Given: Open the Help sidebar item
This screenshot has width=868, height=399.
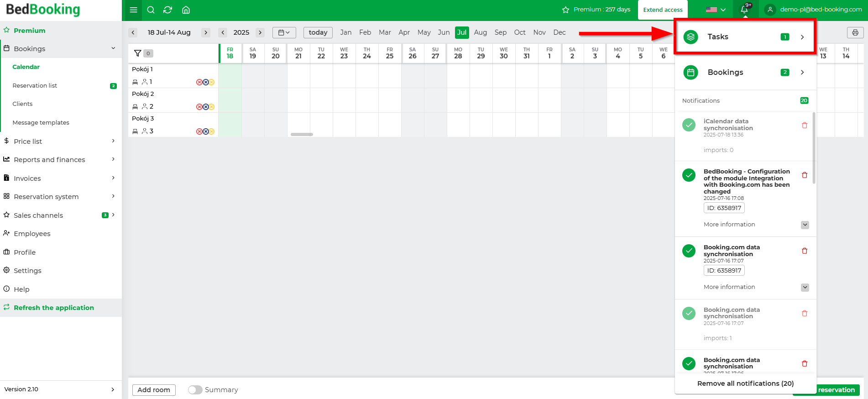Looking at the screenshot, I should click(x=21, y=289).
